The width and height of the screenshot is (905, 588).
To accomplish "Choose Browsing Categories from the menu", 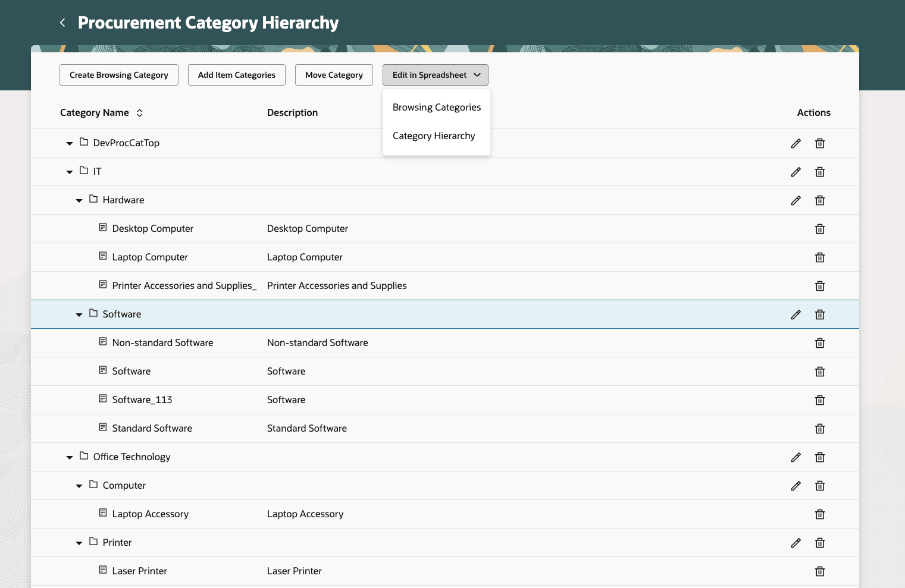I will pyautogui.click(x=437, y=107).
